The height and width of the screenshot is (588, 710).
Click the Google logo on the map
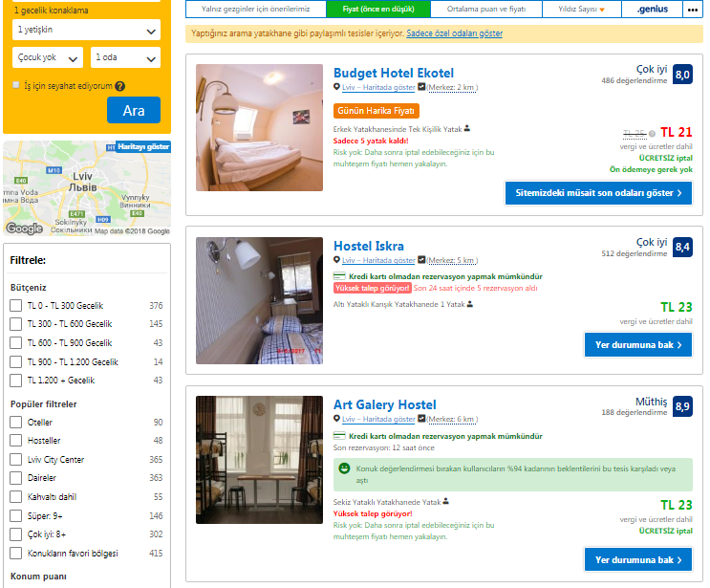[25, 229]
